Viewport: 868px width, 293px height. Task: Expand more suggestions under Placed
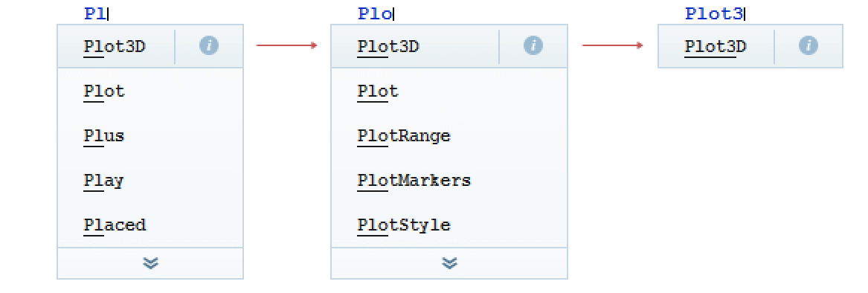pos(150,263)
